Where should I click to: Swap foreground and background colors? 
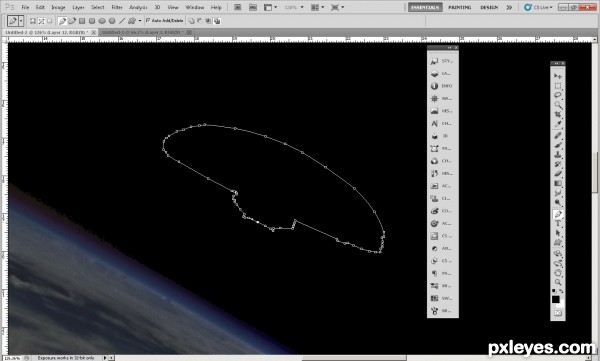pyautogui.click(x=561, y=291)
